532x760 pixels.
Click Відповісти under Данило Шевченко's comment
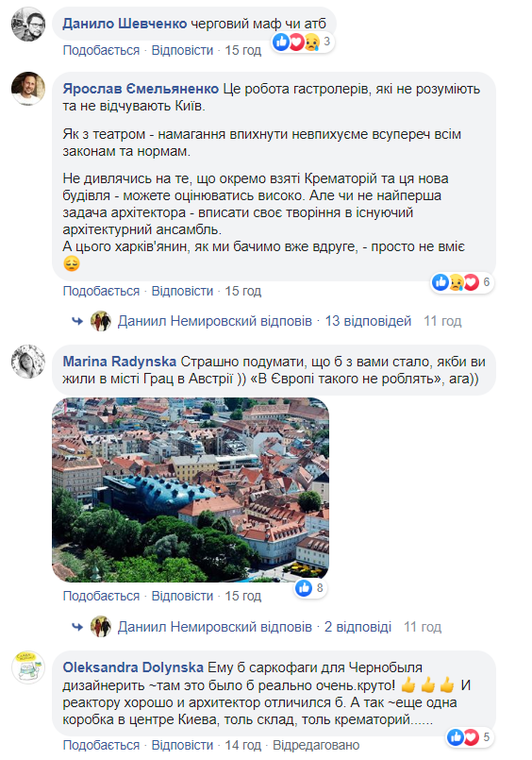(x=182, y=50)
